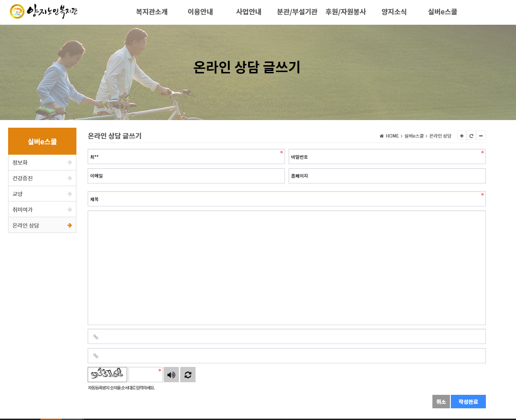
Task: Play the captcha audio speaker icon
Action: coord(171,375)
